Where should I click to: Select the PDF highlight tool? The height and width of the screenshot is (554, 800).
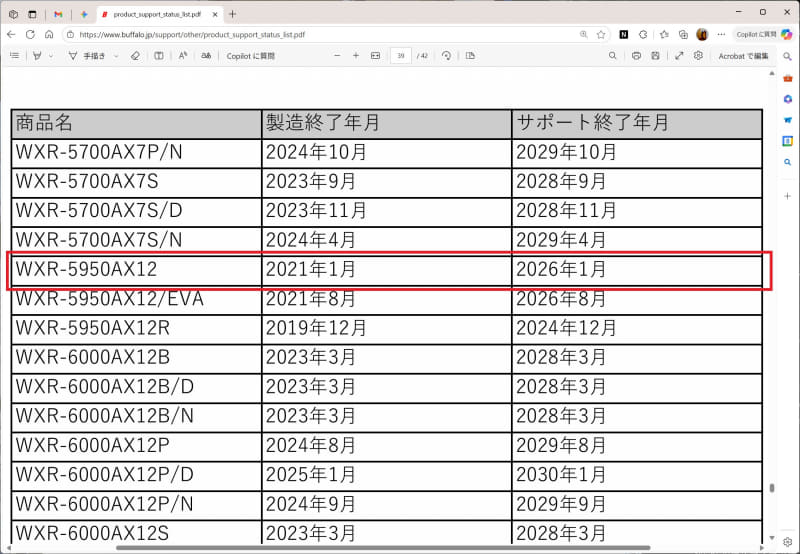tap(37, 56)
